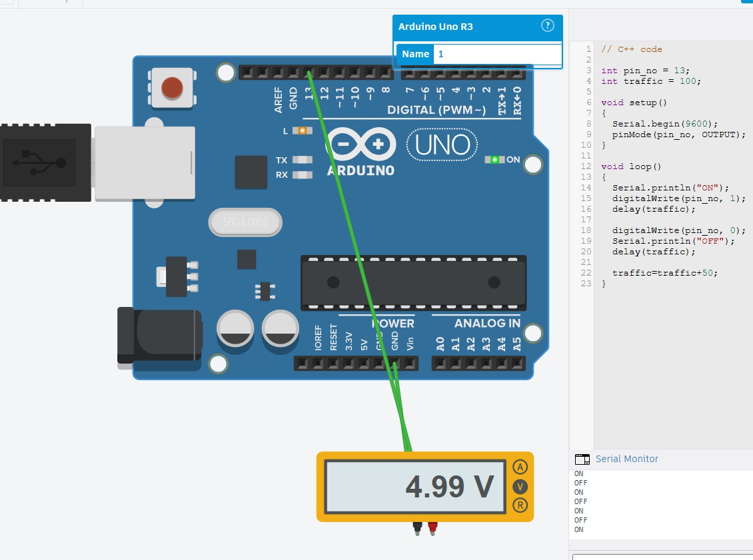This screenshot has height=560, width=753.
Task: Click the '// C++ code' comment line
Action: coord(632,49)
